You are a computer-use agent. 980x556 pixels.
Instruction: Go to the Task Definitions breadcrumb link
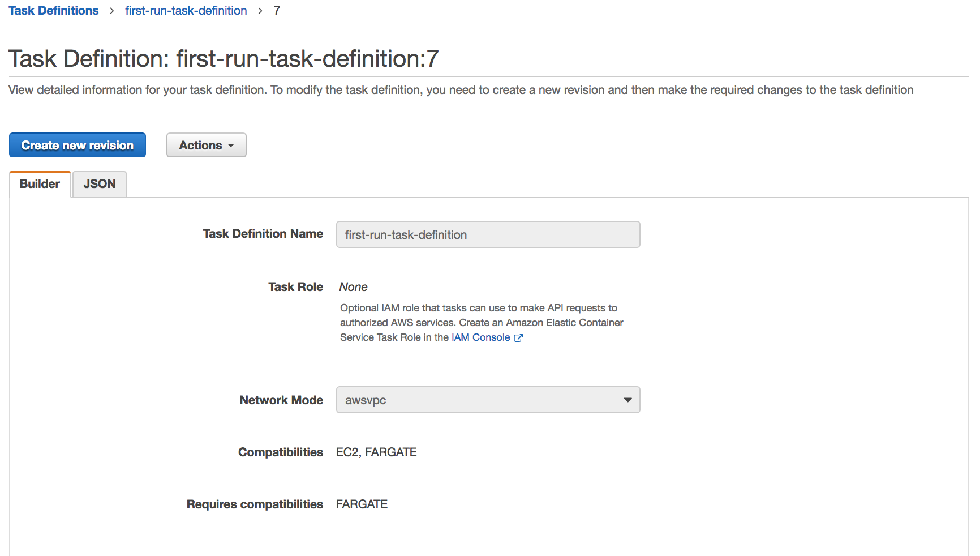(x=54, y=11)
